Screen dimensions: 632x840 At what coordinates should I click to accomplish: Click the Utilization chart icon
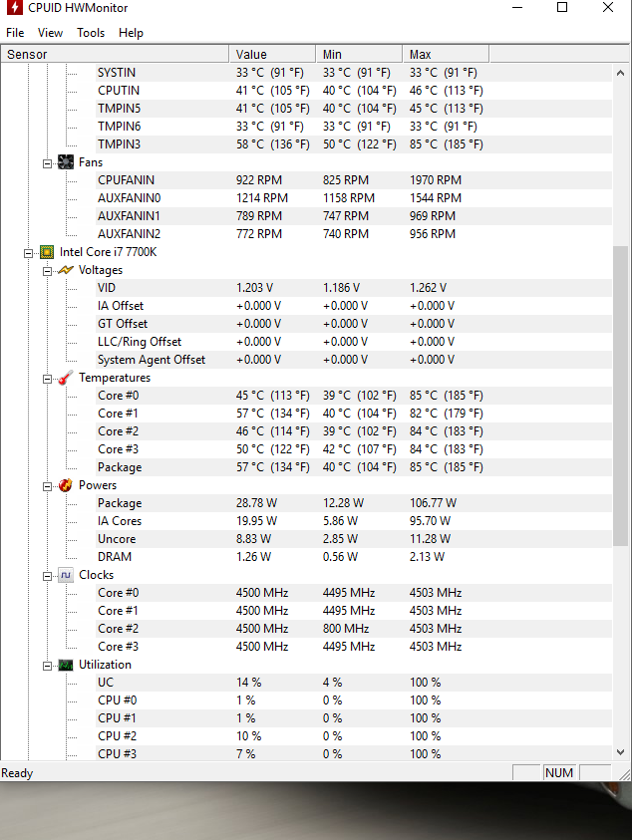[x=66, y=665]
